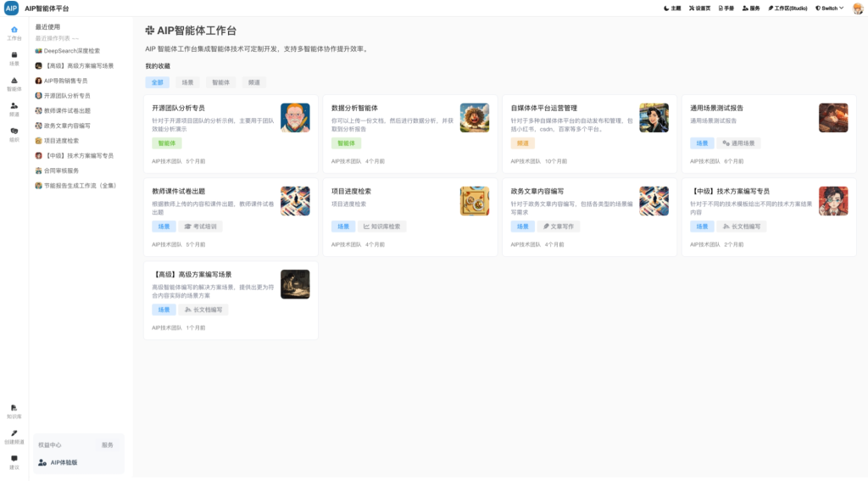
Task: Click 工作区(Studio) in the top bar
Action: pyautogui.click(x=787, y=8)
